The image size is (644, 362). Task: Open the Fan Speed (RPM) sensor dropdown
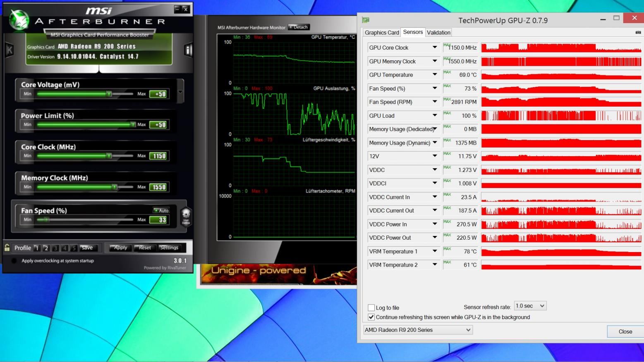point(435,102)
